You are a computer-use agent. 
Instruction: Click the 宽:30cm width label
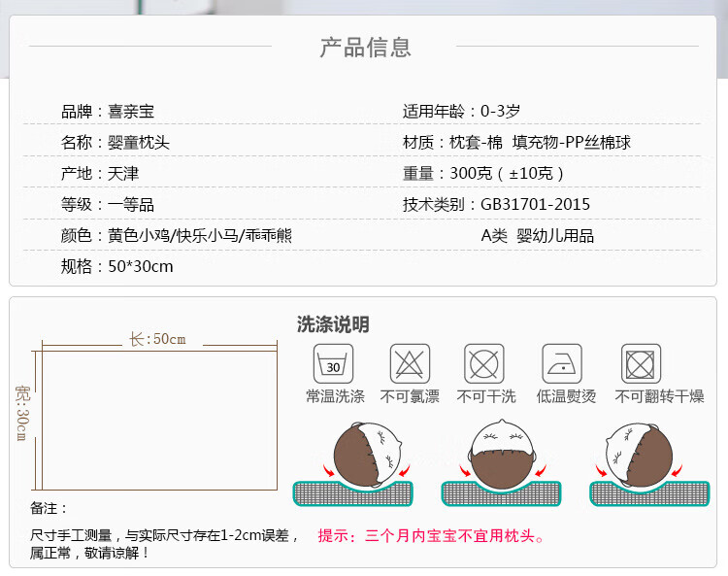point(20,412)
